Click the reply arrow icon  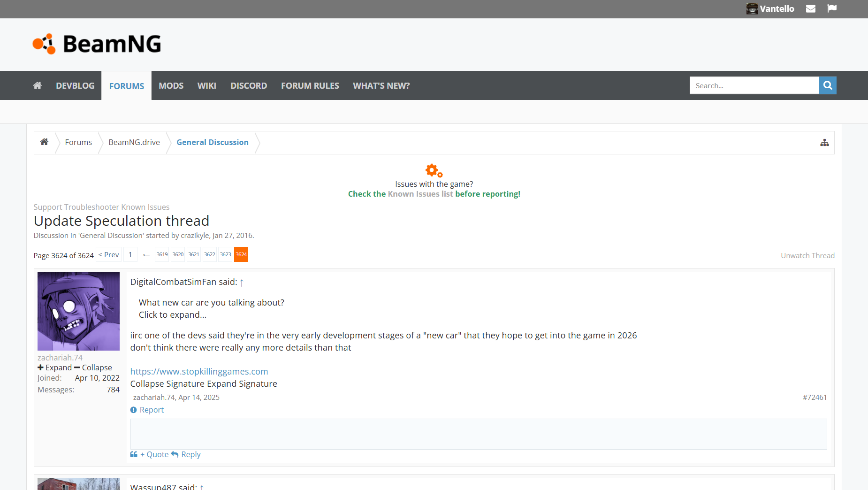pos(175,454)
